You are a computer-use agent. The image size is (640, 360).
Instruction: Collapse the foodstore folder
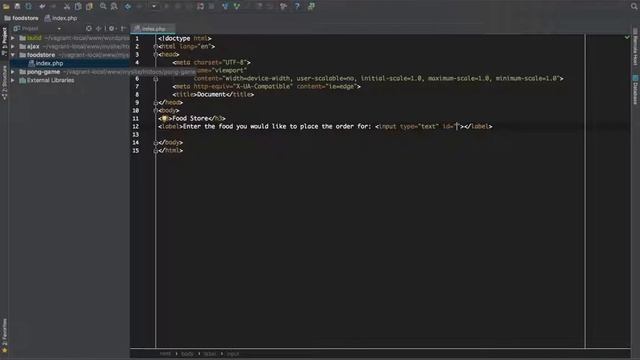13,55
